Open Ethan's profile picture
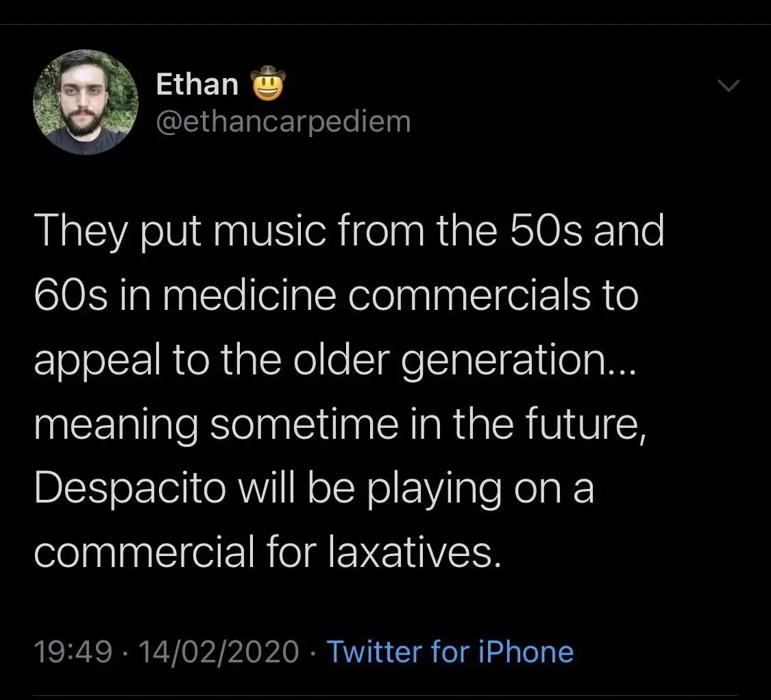This screenshot has width=771, height=700. [x=86, y=102]
